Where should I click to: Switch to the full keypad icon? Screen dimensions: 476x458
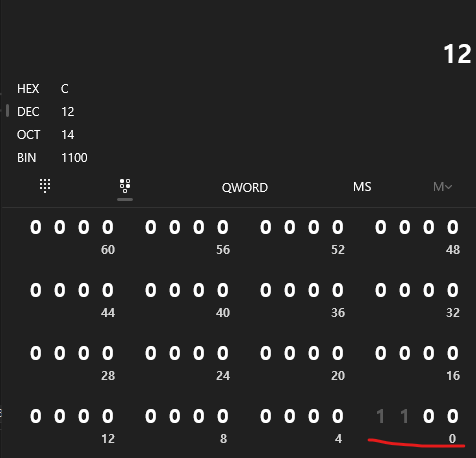coord(45,186)
